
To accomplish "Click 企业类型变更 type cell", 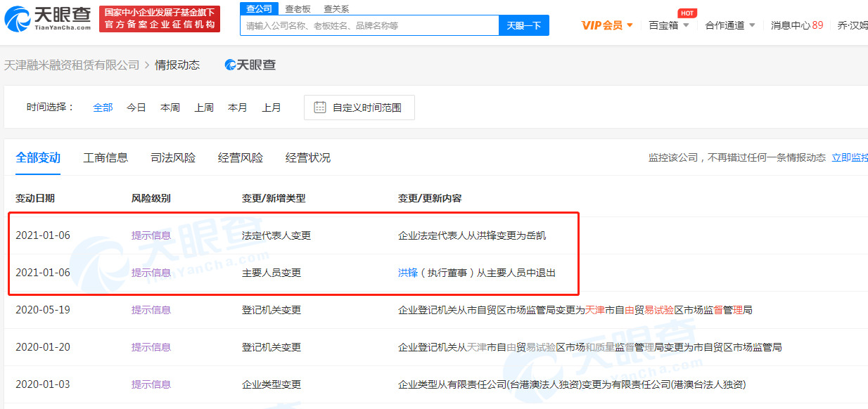I will pos(272,384).
